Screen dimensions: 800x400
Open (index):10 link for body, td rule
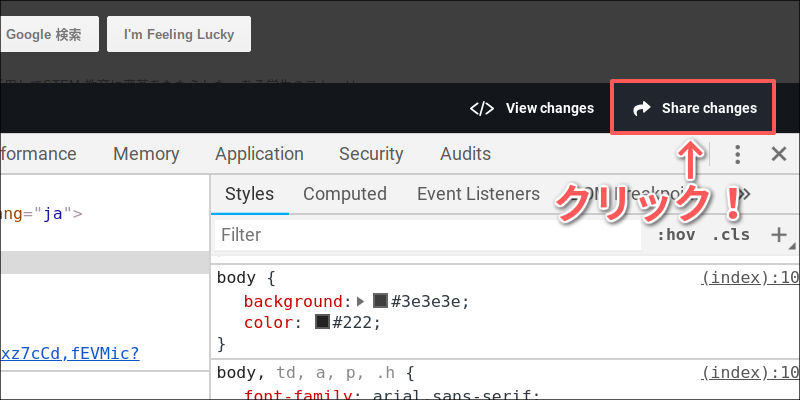pos(750,373)
